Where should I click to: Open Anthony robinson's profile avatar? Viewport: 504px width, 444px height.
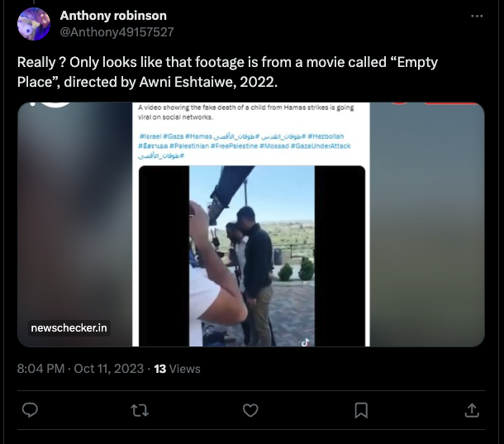[x=33, y=24]
